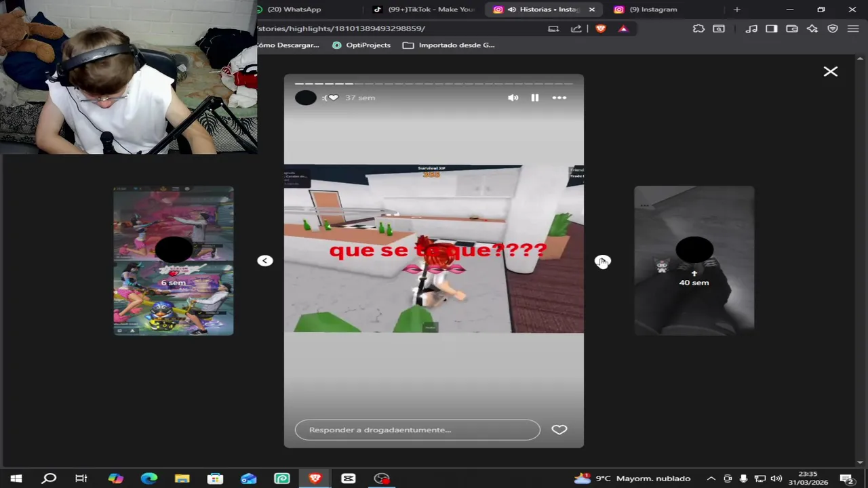Image resolution: width=868 pixels, height=488 pixels.
Task: Open the Extensions puzzle icon
Action: pos(698,28)
